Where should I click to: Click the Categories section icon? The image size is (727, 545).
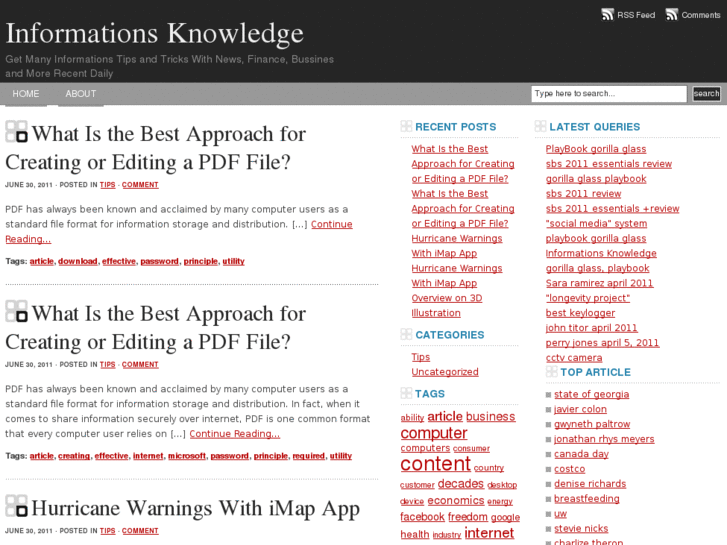(x=406, y=334)
